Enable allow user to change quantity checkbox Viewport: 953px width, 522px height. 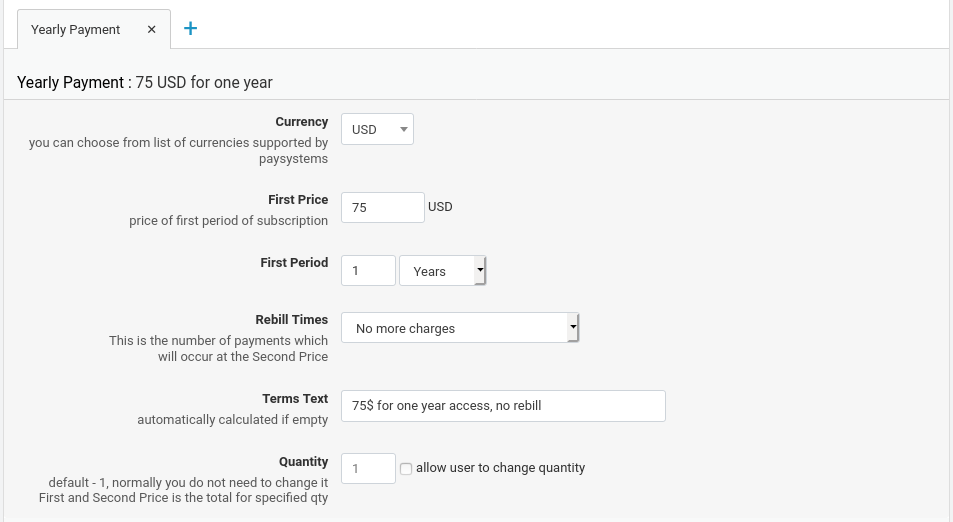(x=406, y=468)
